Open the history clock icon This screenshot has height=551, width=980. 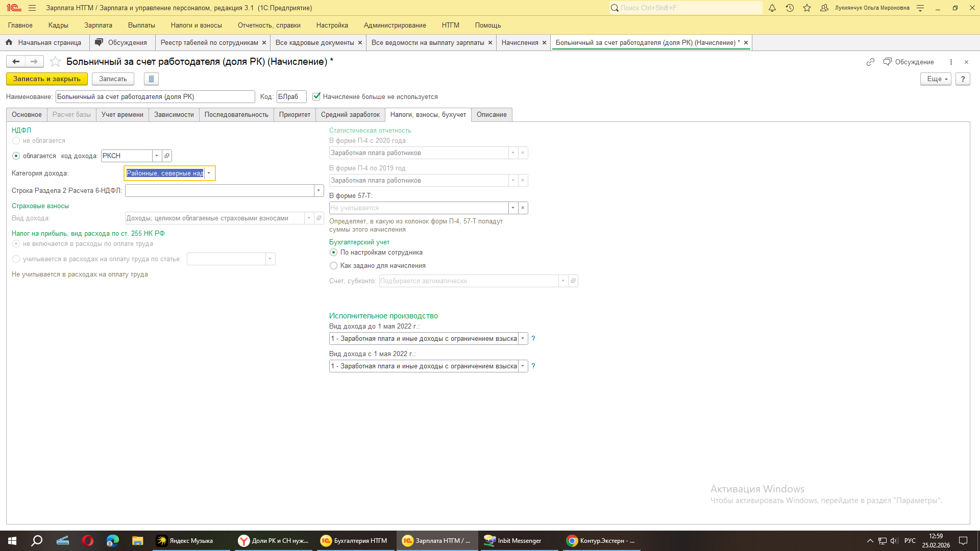[790, 8]
